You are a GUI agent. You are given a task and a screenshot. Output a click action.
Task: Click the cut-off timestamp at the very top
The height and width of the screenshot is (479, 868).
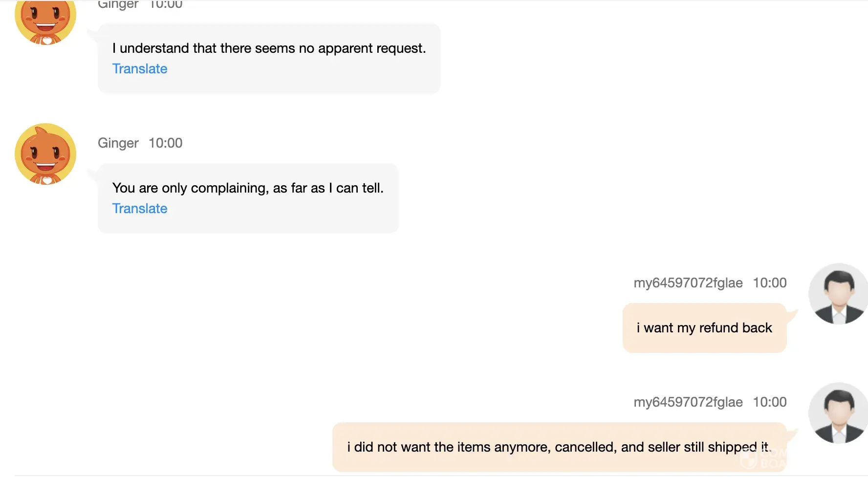click(166, 5)
